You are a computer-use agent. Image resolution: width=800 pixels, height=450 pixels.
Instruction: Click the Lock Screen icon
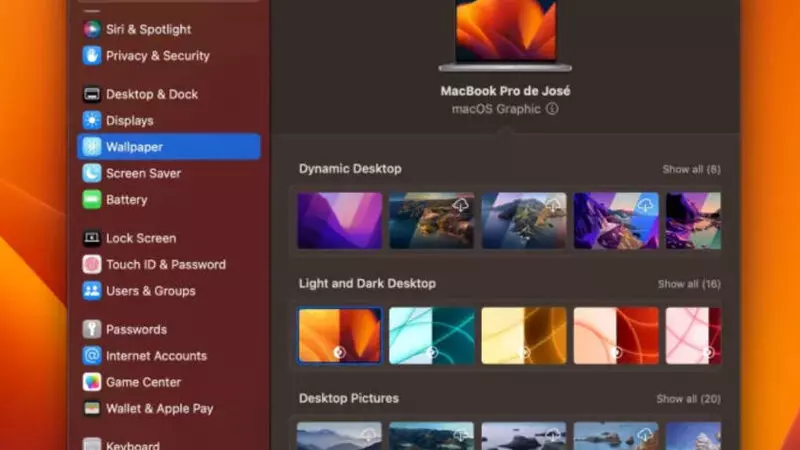coord(92,238)
